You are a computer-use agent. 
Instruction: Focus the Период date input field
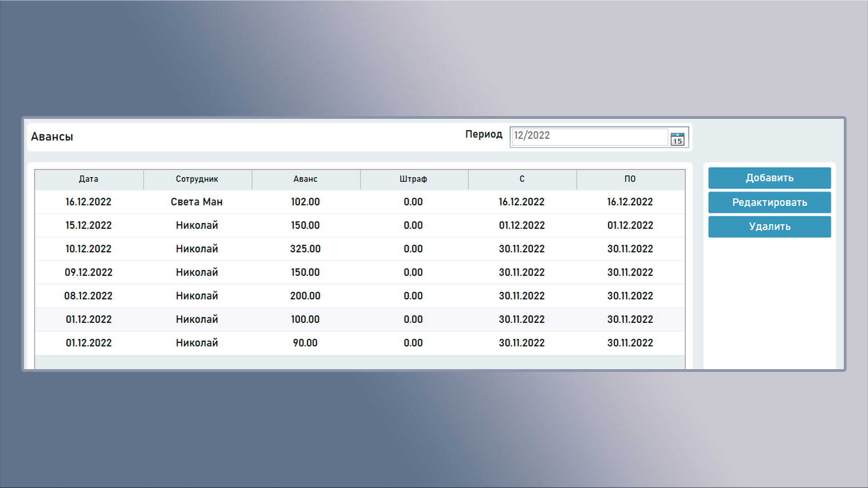(x=589, y=136)
